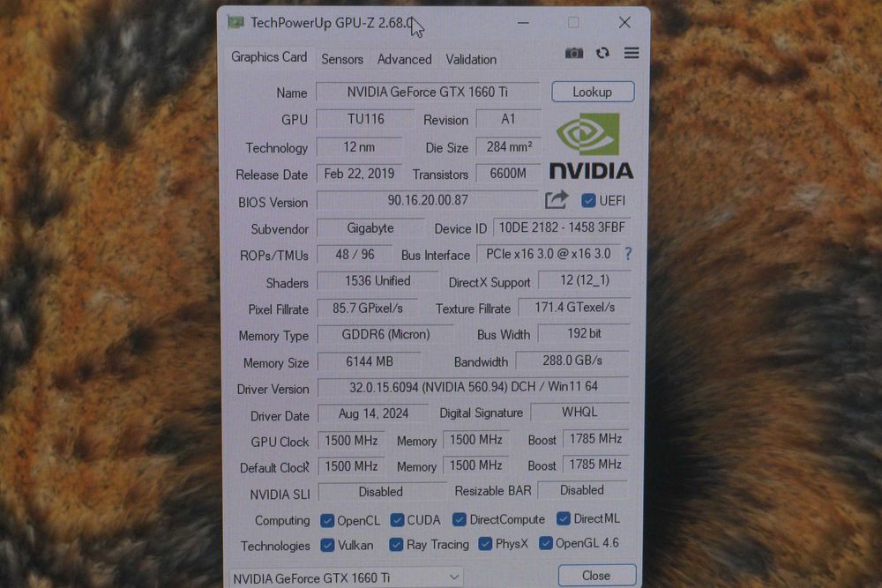Click the Digital Signature field WHQL
Image resolution: width=882 pixels, height=588 pixels.
click(x=579, y=412)
